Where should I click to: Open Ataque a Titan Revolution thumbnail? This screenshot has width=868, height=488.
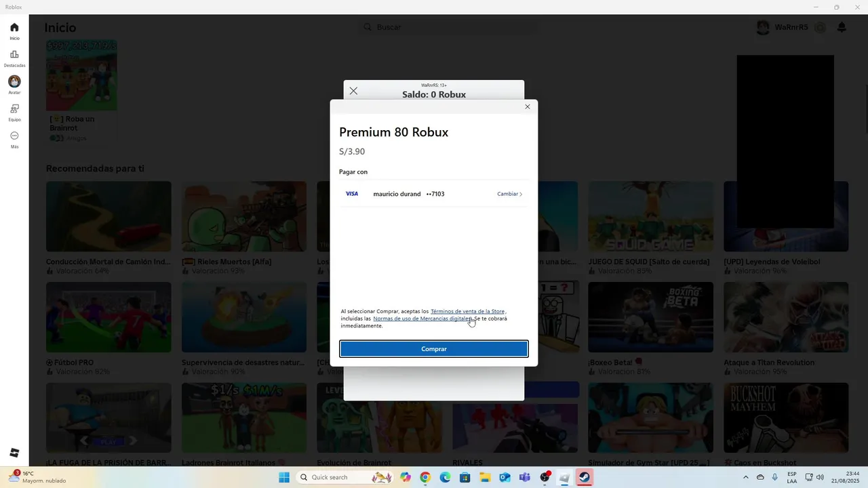pyautogui.click(x=786, y=317)
